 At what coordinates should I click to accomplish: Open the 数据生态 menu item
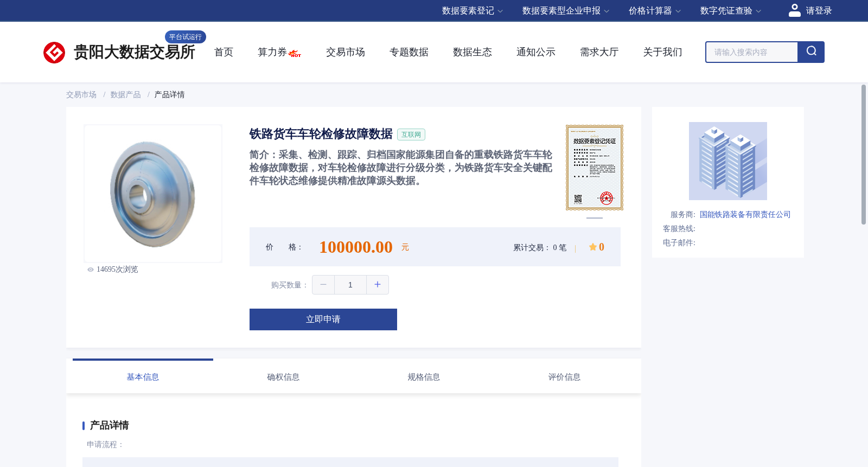click(x=473, y=52)
